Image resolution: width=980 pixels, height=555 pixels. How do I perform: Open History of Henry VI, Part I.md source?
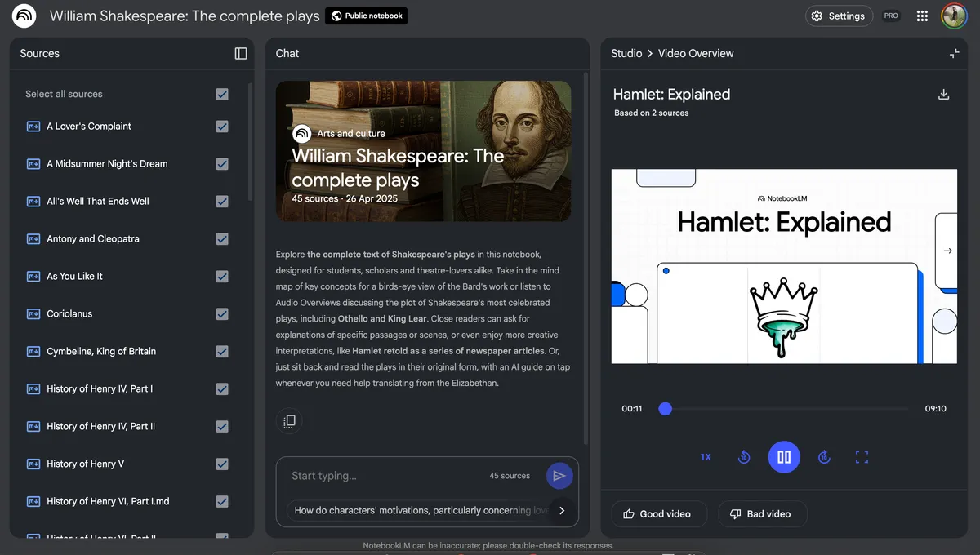click(108, 502)
